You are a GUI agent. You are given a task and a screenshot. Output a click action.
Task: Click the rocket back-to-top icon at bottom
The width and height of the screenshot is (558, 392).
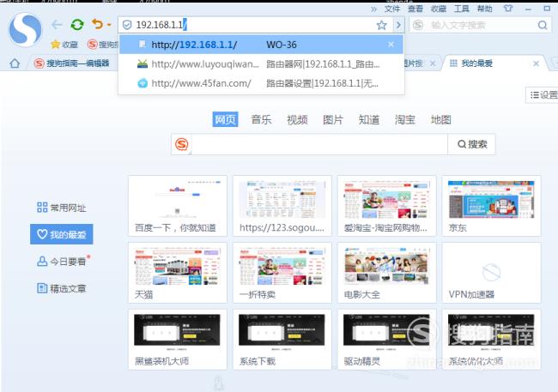pos(218,384)
